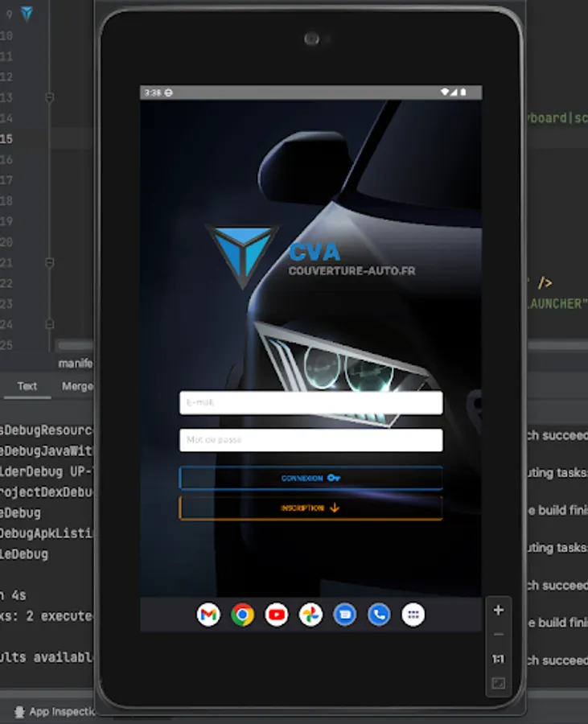
Task: Click the status bar clock 3:38
Action: tap(152, 93)
